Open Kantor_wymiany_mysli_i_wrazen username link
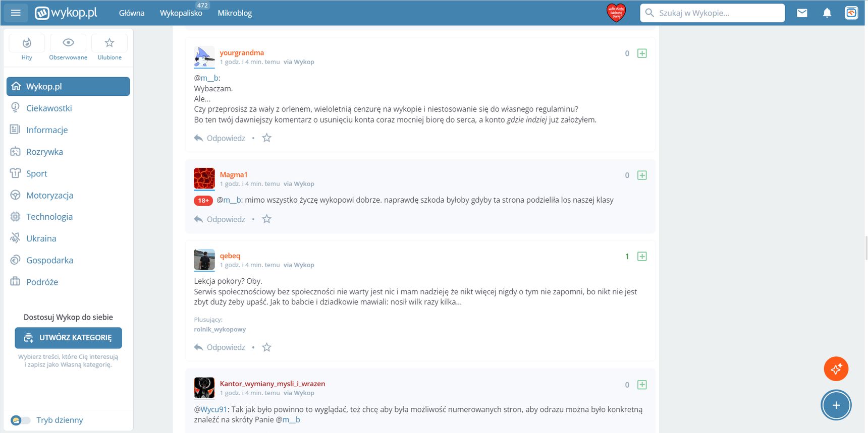Screen dimensions: 868x433 tap(273, 384)
